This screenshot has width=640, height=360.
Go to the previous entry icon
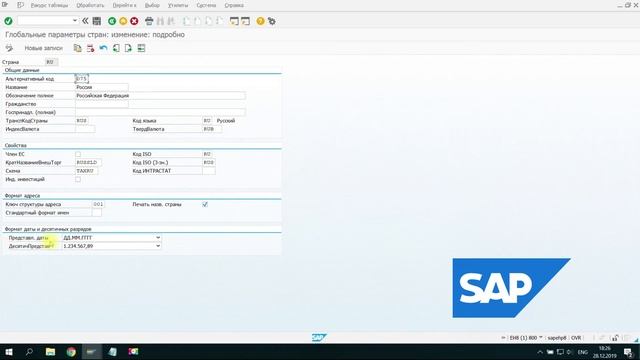click(x=116, y=48)
